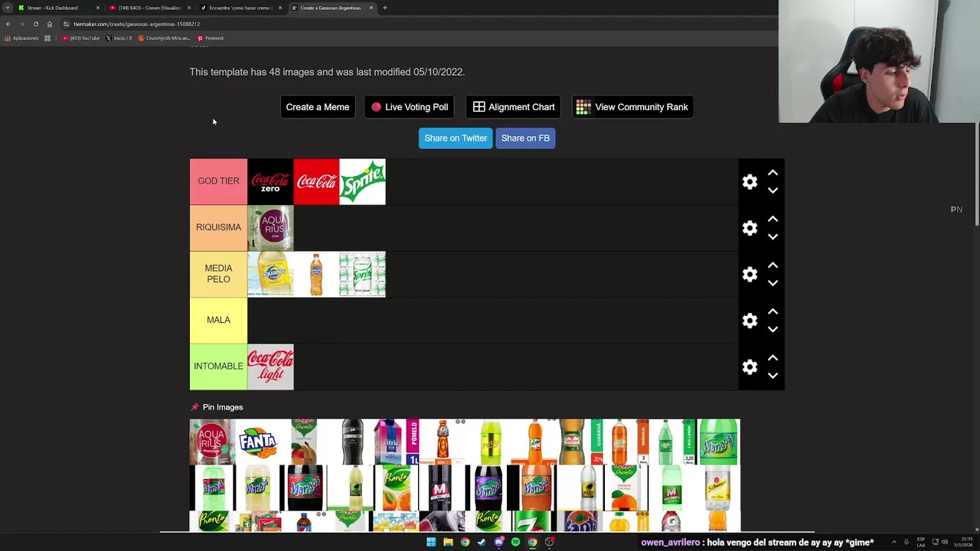
Task: Reload the current page
Action: point(35,24)
